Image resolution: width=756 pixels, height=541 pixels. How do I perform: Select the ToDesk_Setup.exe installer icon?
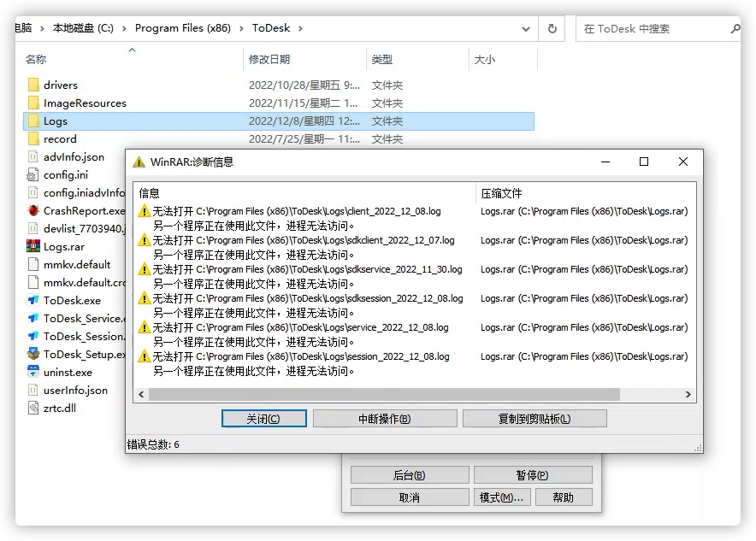(33, 355)
